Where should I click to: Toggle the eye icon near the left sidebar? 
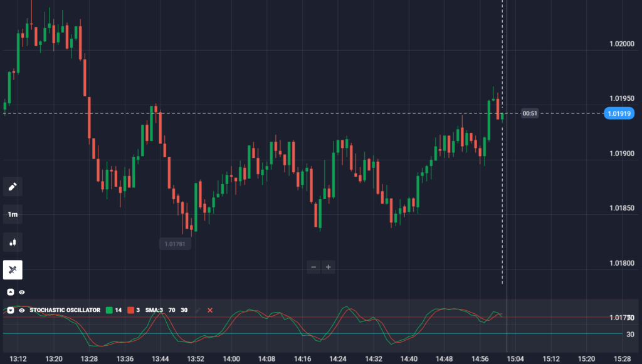[x=21, y=292]
